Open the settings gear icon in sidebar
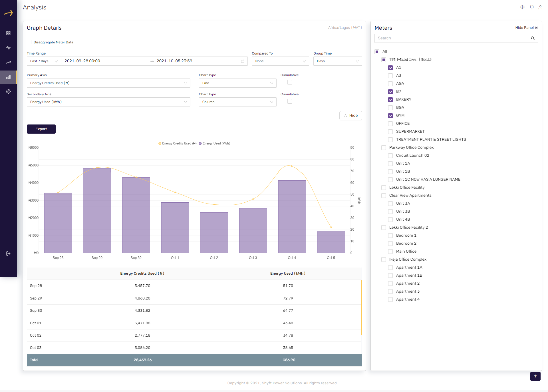This screenshot has width=548, height=392. pyautogui.click(x=8, y=91)
